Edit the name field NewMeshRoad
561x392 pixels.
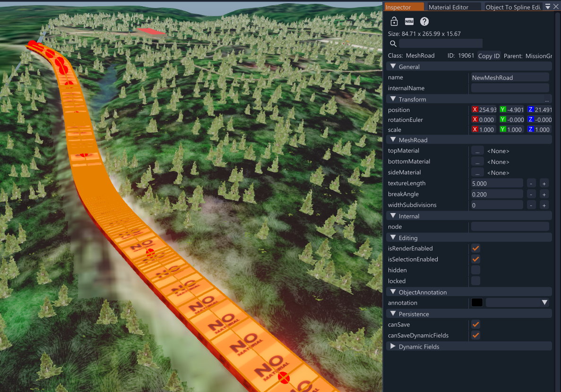click(x=510, y=77)
